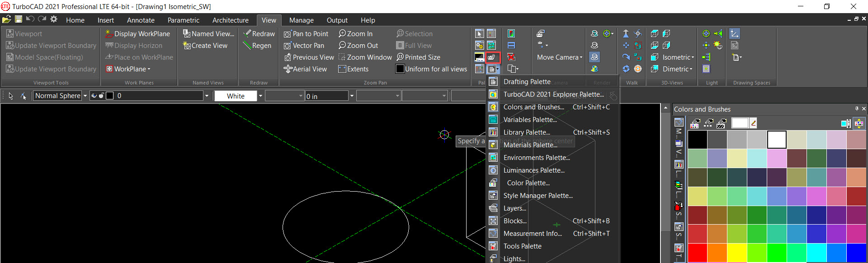Image resolution: width=868 pixels, height=263 pixels.
Task: Pick the black color swatch
Action: coord(698,140)
